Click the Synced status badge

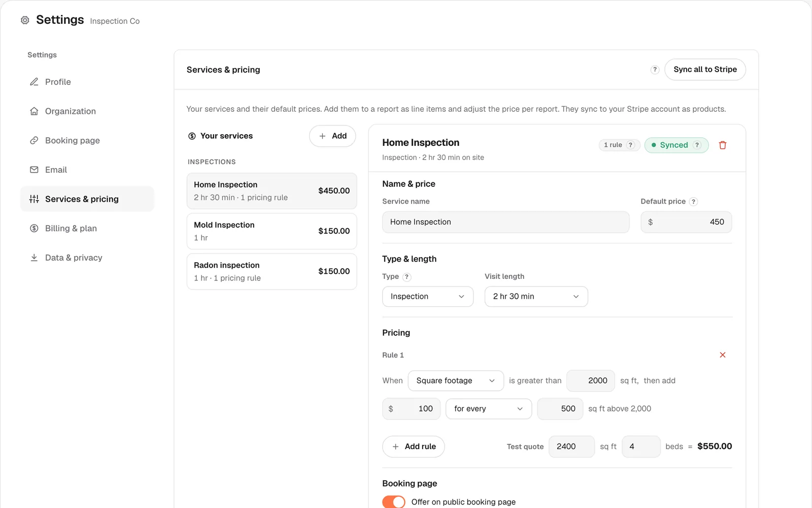676,145
